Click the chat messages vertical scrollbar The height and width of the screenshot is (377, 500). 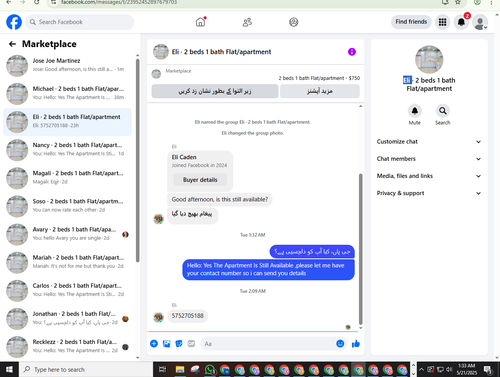point(360,249)
